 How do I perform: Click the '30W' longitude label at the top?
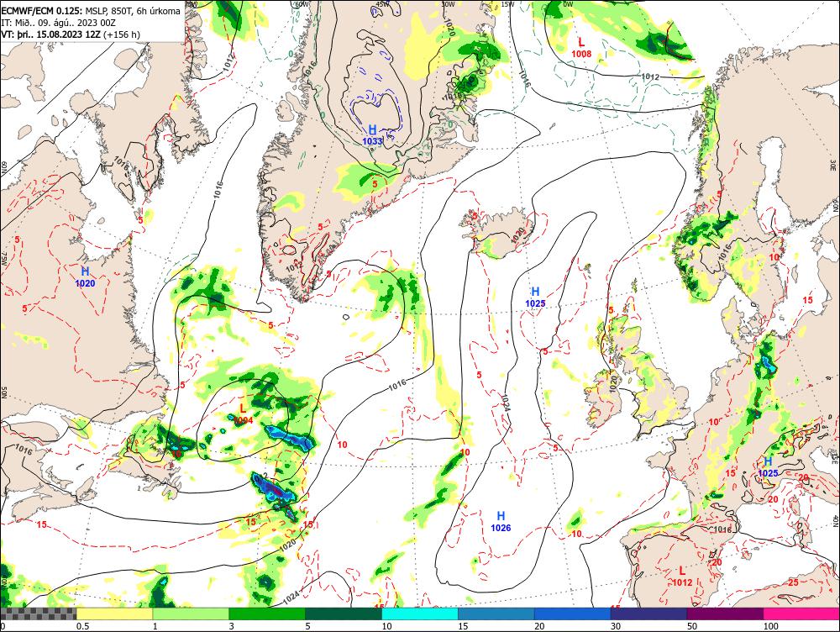click(x=448, y=4)
